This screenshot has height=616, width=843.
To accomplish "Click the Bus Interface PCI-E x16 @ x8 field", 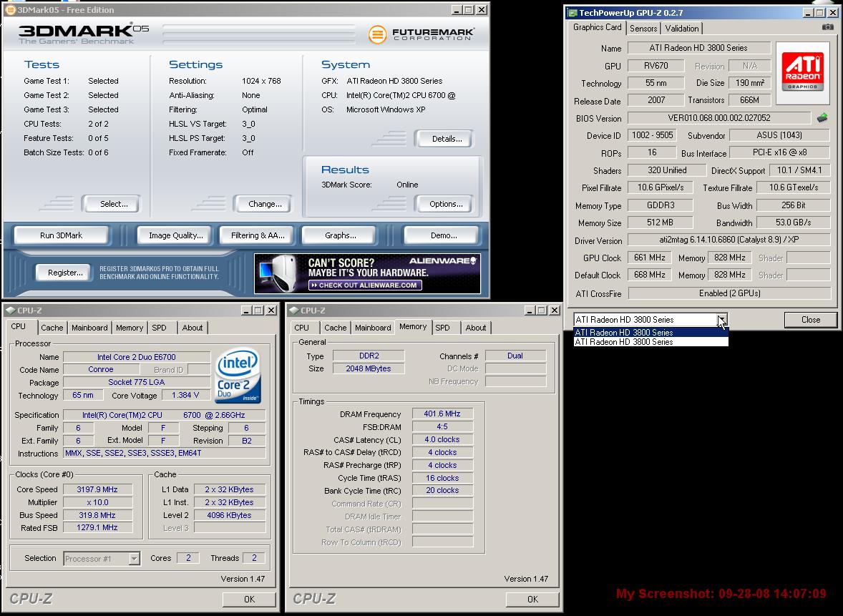I will (779, 152).
